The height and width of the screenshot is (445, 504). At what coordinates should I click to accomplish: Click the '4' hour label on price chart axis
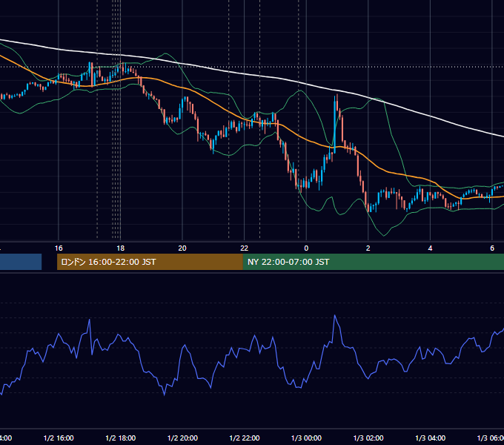pyautogui.click(x=430, y=248)
